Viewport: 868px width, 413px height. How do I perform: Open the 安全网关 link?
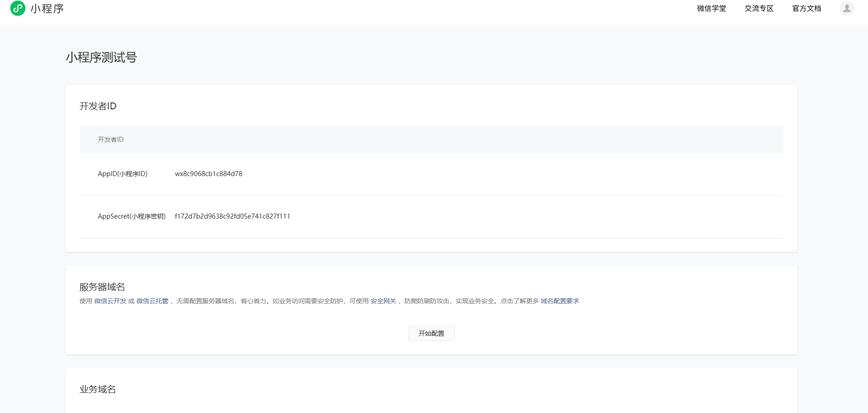383,301
